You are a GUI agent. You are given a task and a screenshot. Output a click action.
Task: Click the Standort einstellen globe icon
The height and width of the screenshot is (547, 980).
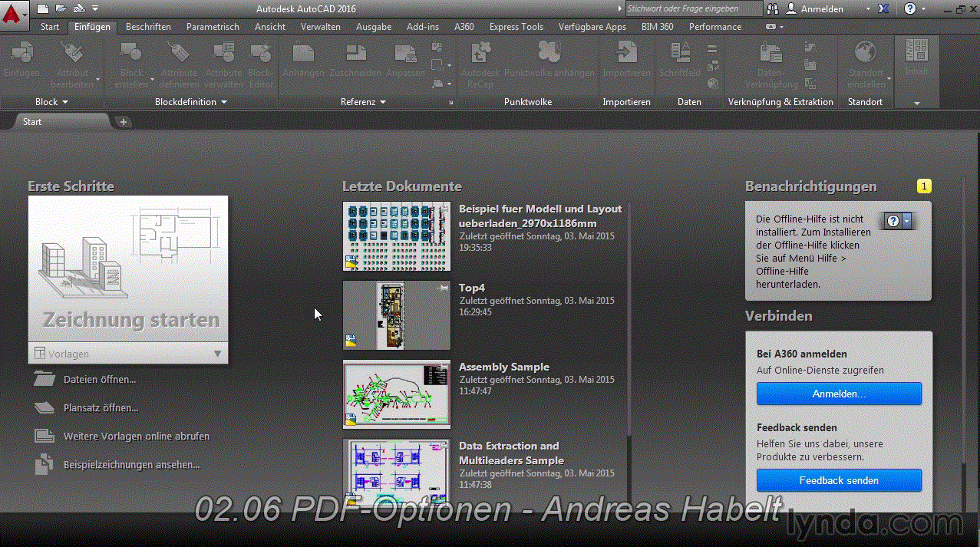(x=866, y=53)
